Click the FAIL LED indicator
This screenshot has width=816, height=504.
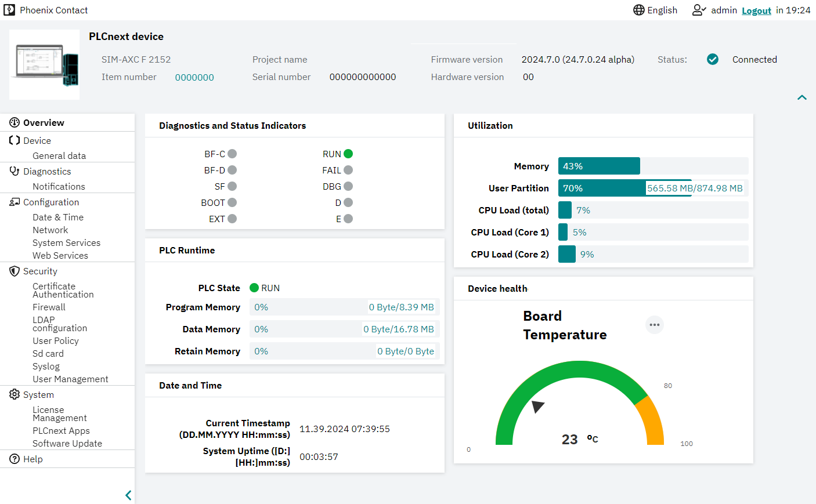(x=348, y=170)
